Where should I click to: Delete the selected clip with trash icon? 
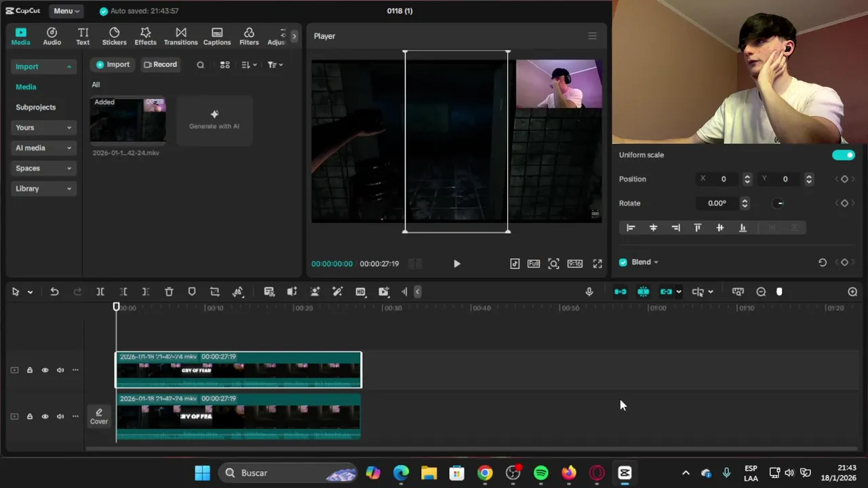click(x=169, y=291)
